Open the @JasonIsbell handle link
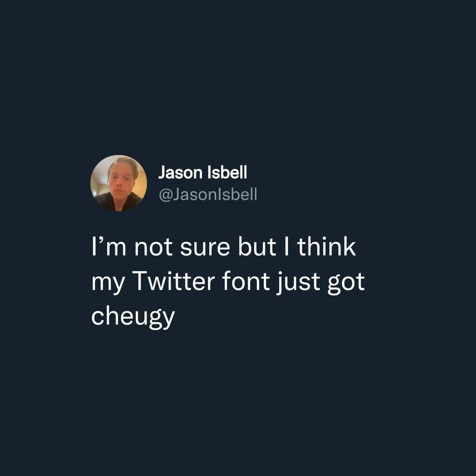476x476 pixels. coord(207,194)
